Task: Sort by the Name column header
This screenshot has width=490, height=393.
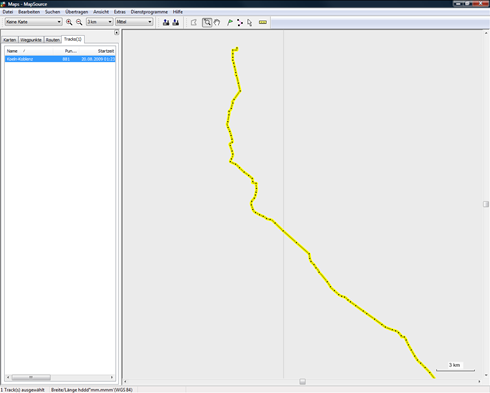Action: click(x=29, y=51)
